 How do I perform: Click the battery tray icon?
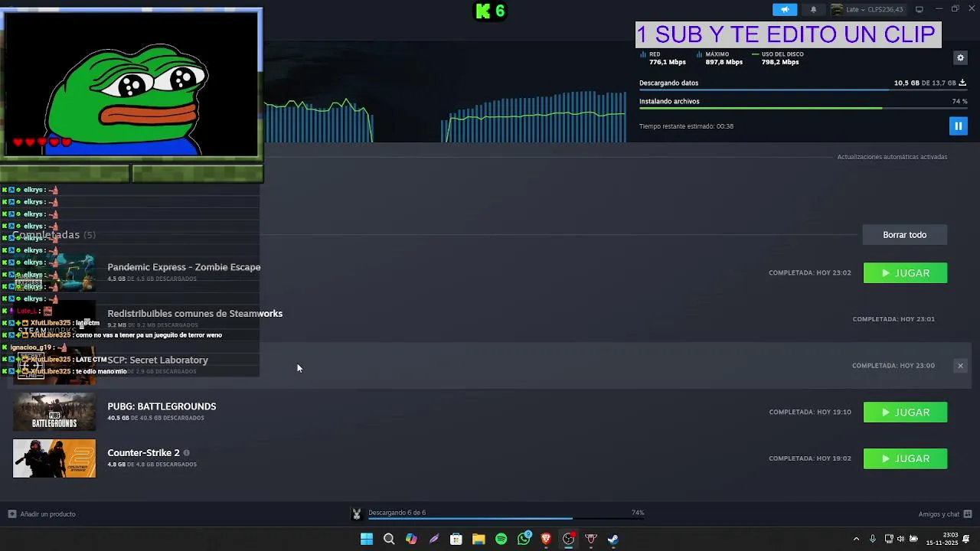click(x=913, y=539)
